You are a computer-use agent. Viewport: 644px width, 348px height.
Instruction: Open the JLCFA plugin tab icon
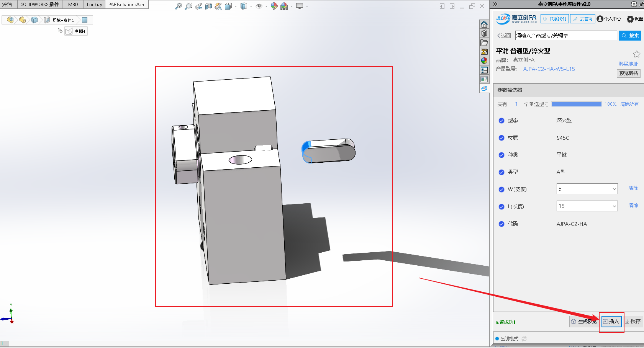point(484,88)
